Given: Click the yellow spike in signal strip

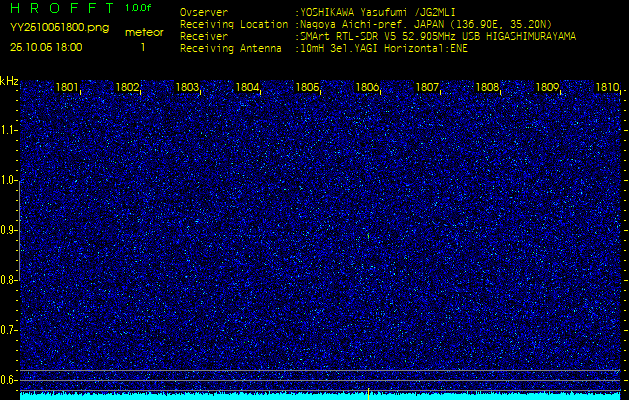Looking at the screenshot, I should tap(368, 393).
